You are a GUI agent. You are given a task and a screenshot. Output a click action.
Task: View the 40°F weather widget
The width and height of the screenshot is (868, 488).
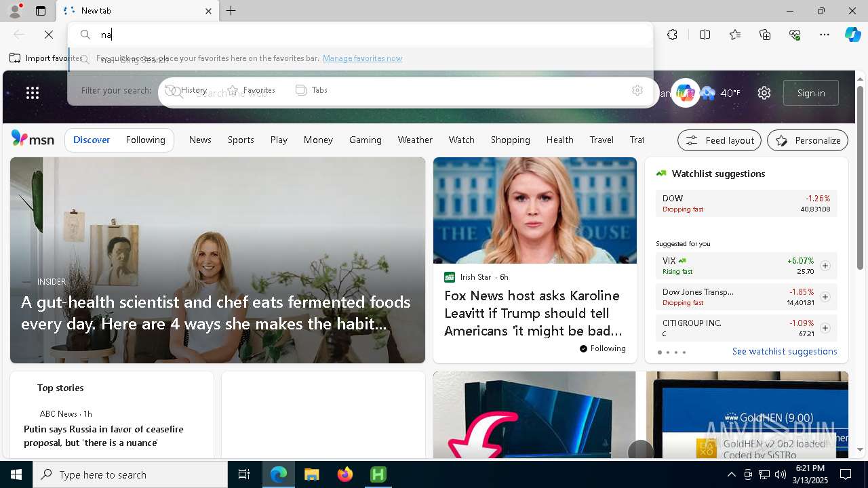[x=722, y=93]
